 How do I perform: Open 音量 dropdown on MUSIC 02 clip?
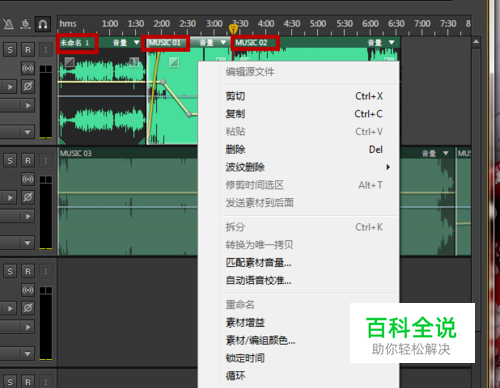point(392,42)
